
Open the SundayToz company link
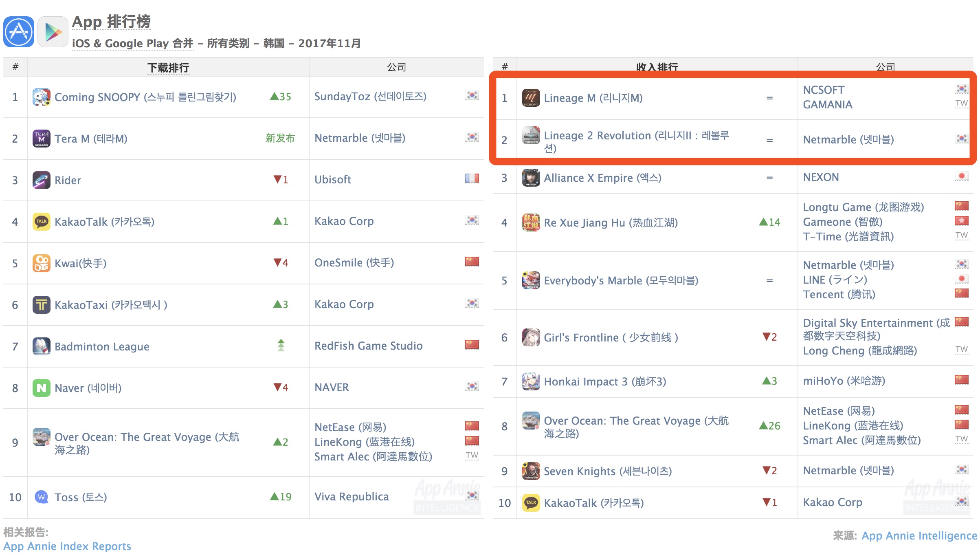pyautogui.click(x=370, y=96)
